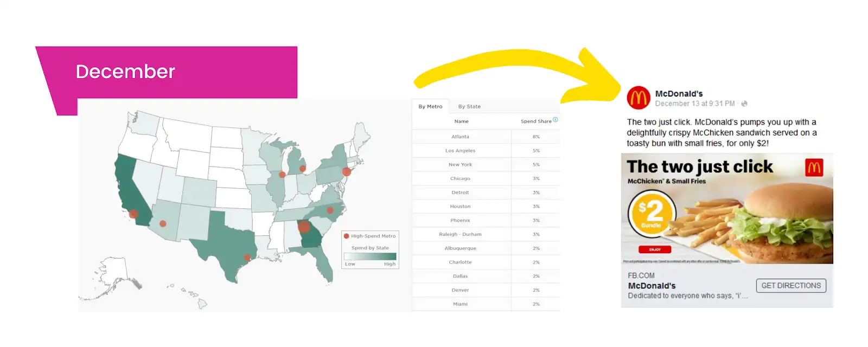
Task: Select the By Metro tab
Action: point(430,107)
